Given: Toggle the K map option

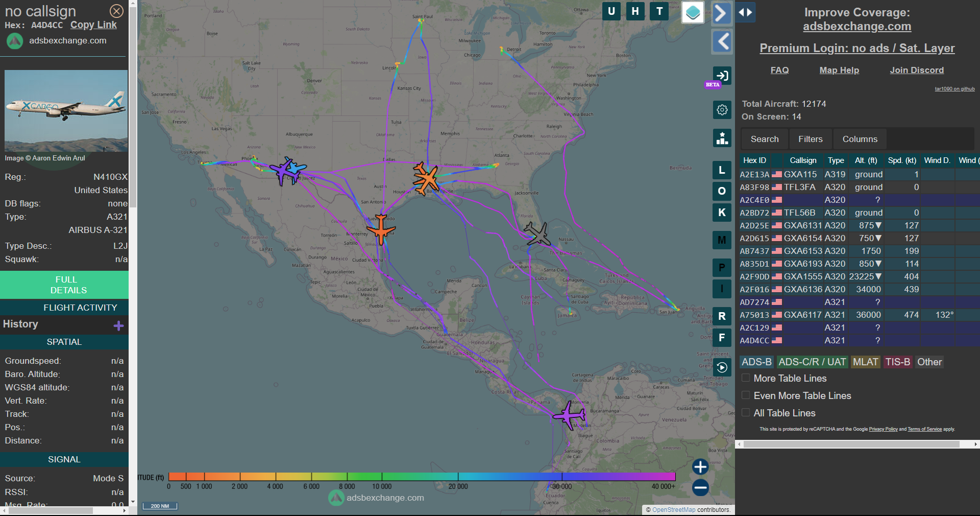Looking at the screenshot, I should point(722,213).
